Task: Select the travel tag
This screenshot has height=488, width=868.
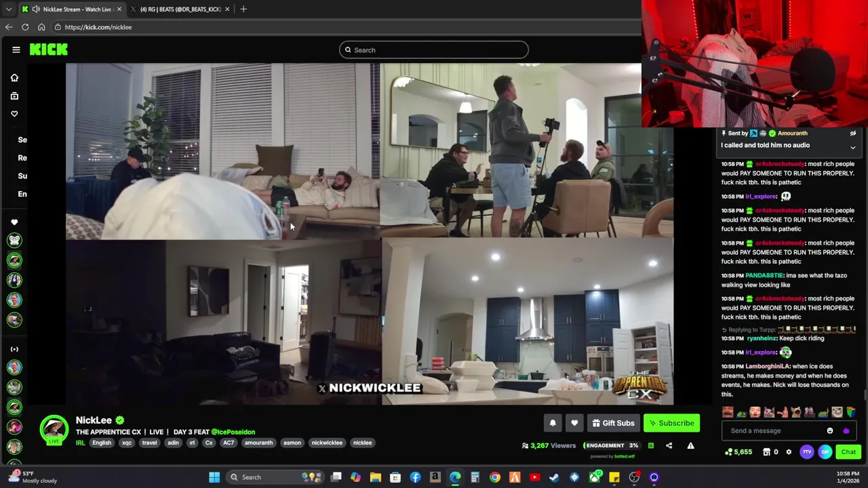Action: tap(149, 443)
